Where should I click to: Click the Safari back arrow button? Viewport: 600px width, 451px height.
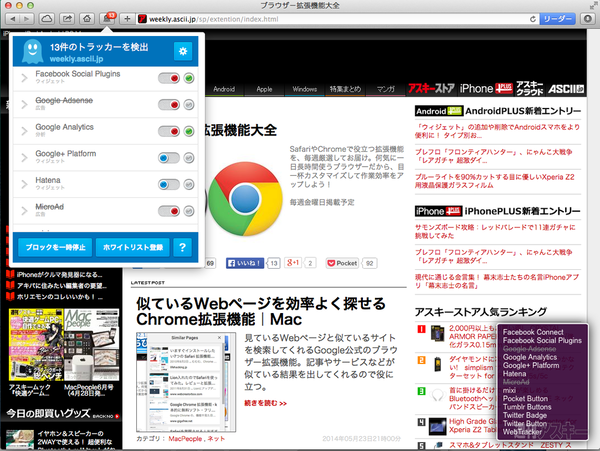[13, 19]
